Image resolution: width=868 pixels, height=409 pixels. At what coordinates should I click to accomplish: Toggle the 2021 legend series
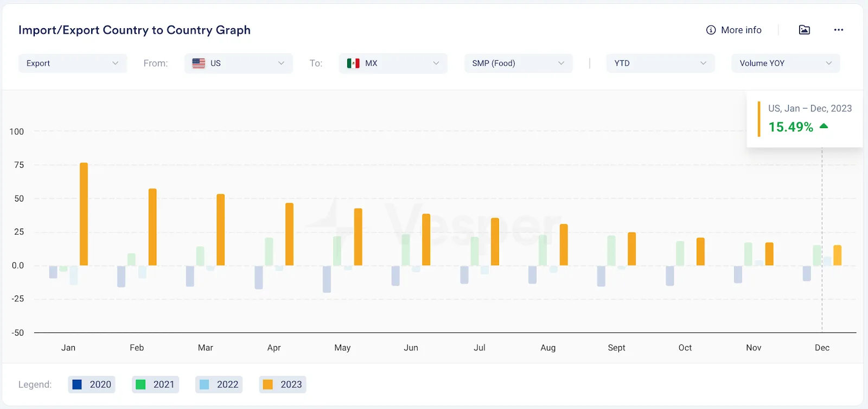tap(155, 385)
